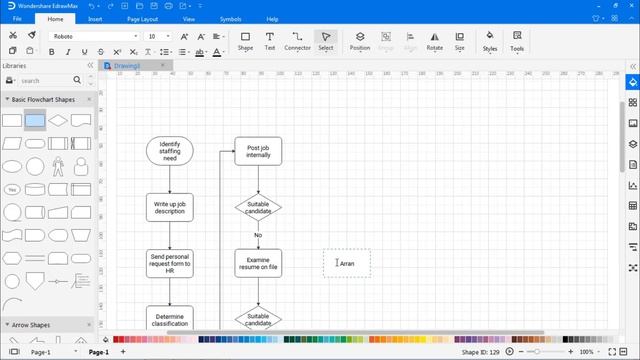Click the Copy icon
Screen dimensions: 640x360
[13, 51]
